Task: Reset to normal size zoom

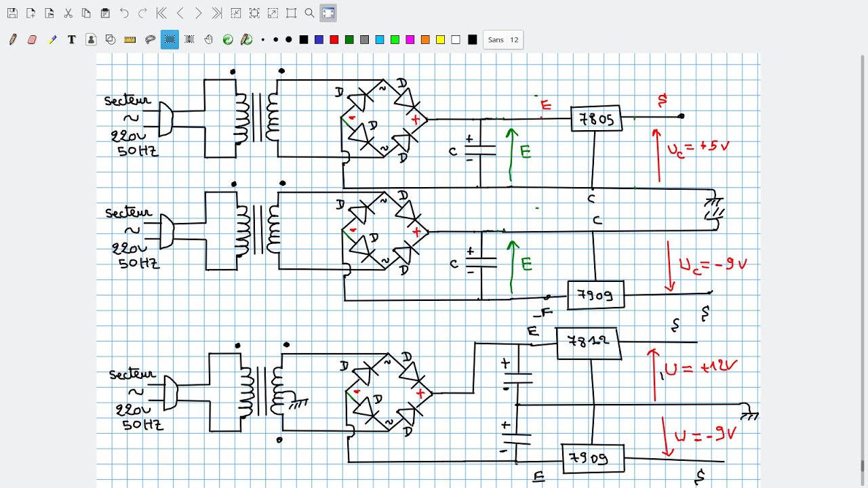Action: point(291,13)
